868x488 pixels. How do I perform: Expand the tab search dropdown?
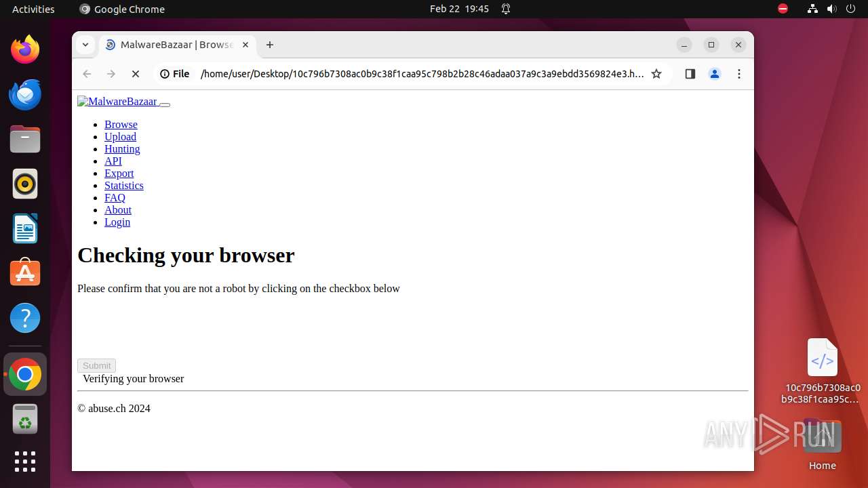pos(85,45)
